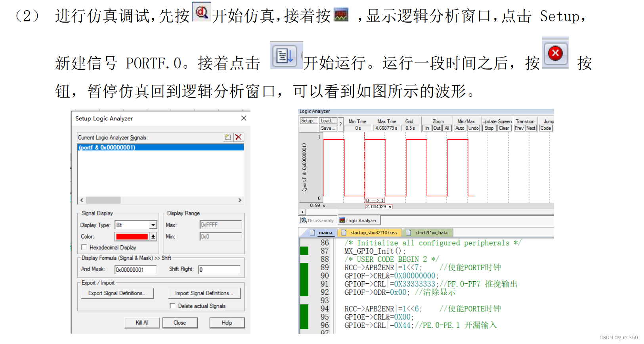Click Update Screen Stop button
The height and width of the screenshot is (344, 644).
point(489,128)
